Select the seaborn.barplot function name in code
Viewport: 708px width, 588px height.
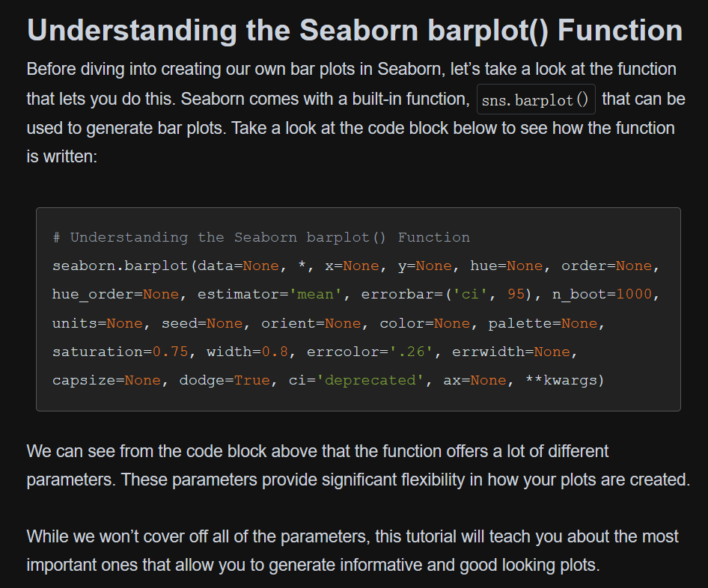105,266
